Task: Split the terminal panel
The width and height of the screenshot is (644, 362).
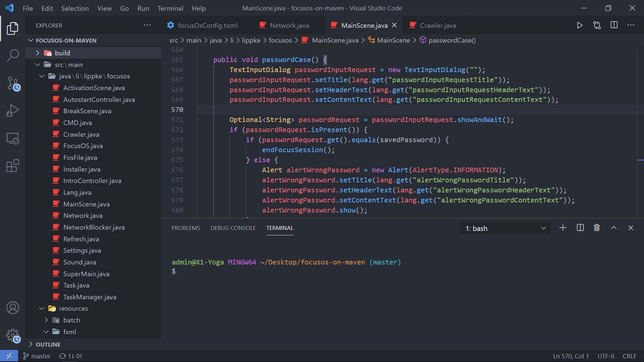Action: (580, 228)
